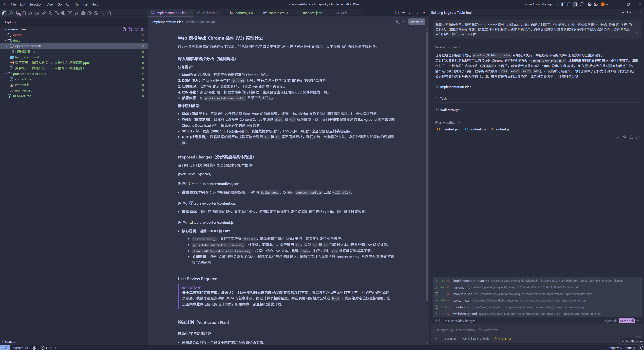Open the GitHub sidebar icon
The height and width of the screenshot is (350, 644).
(x=63, y=13)
